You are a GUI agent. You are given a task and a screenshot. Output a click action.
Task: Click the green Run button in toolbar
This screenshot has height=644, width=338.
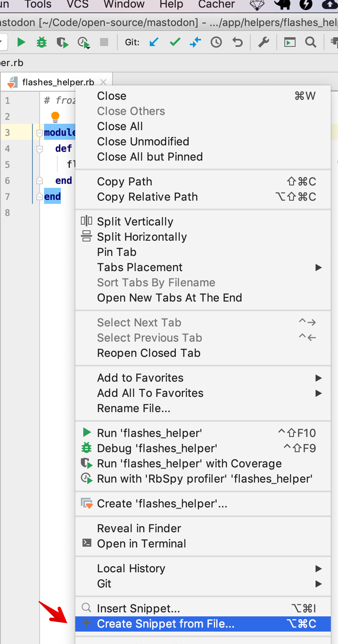point(21,42)
